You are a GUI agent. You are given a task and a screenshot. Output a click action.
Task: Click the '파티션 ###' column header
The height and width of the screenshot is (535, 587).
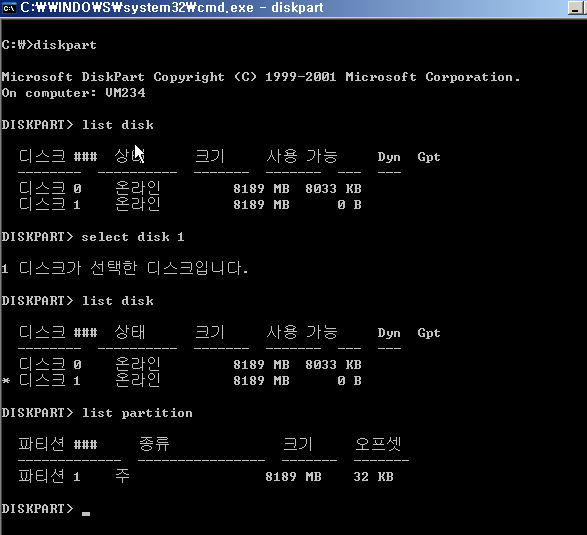coord(58,444)
